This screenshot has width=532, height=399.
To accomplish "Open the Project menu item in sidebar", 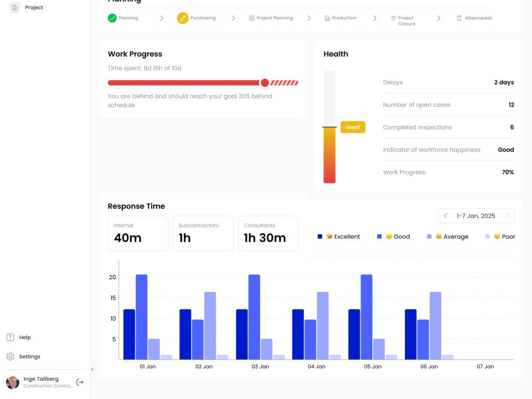I will (x=34, y=7).
